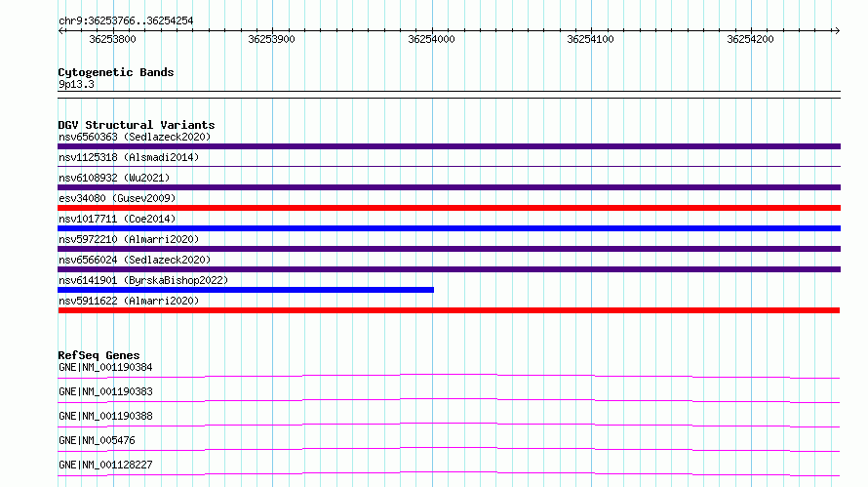Open variant nsv1125318 (Alsmadi2014) label

tap(129, 157)
